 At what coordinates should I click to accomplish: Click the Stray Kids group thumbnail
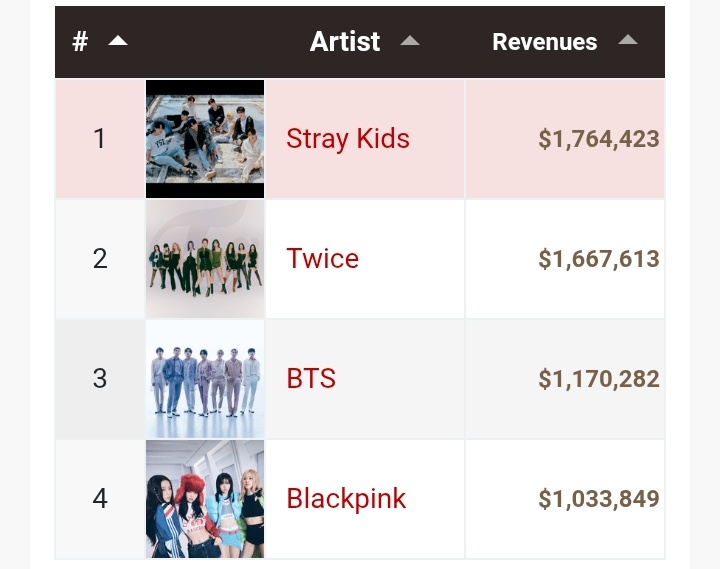(x=205, y=139)
